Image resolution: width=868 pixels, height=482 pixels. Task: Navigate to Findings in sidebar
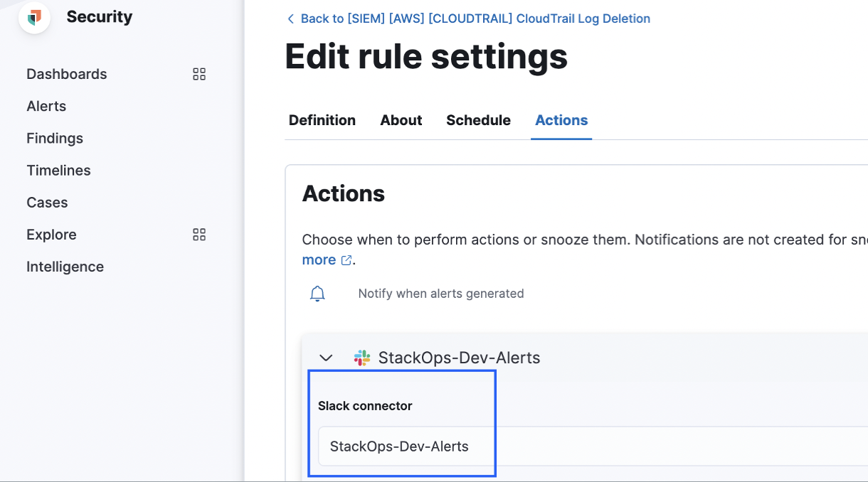point(55,138)
